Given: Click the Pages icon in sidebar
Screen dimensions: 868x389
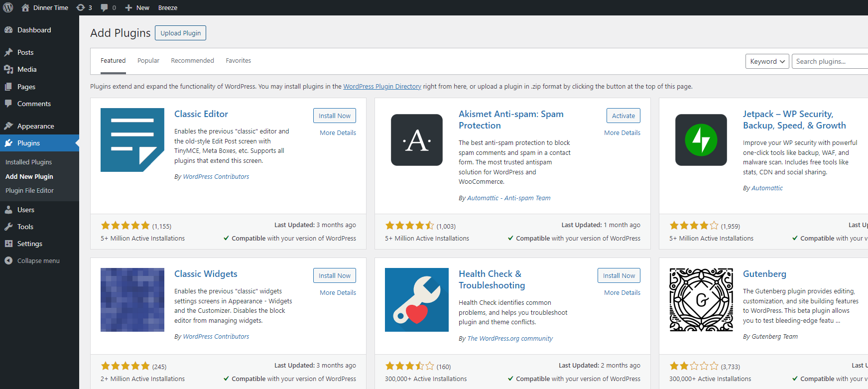Looking at the screenshot, I should (x=8, y=87).
